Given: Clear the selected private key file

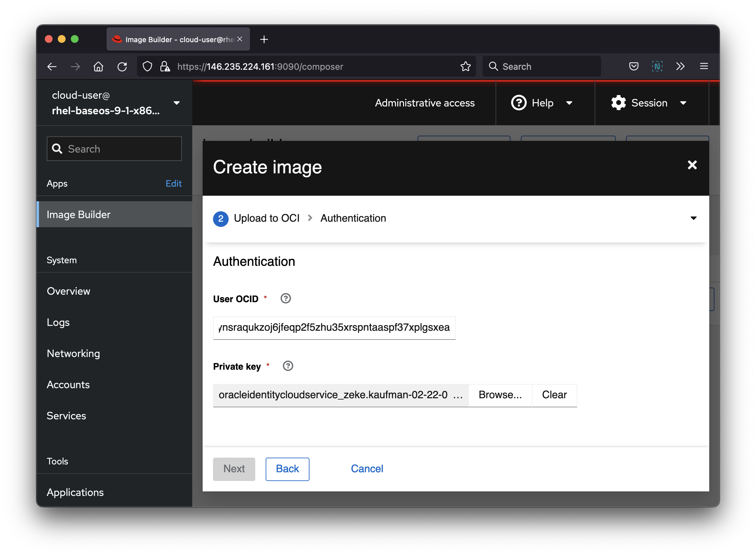Looking at the screenshot, I should pos(554,395).
